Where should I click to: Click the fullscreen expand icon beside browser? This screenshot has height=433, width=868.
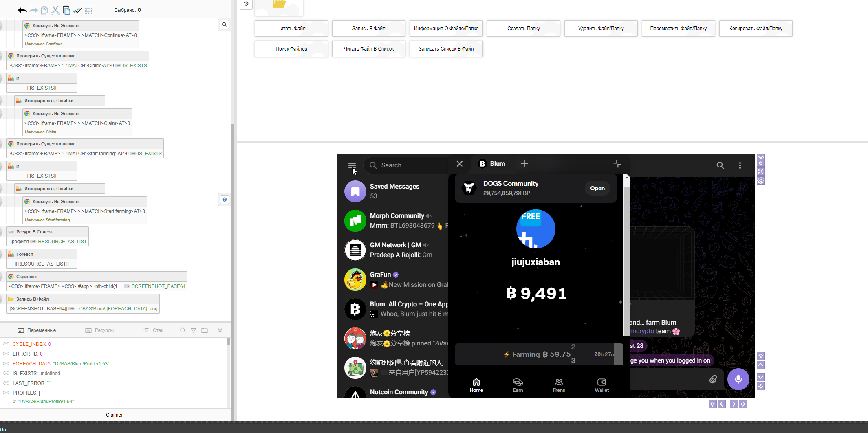[x=761, y=171]
